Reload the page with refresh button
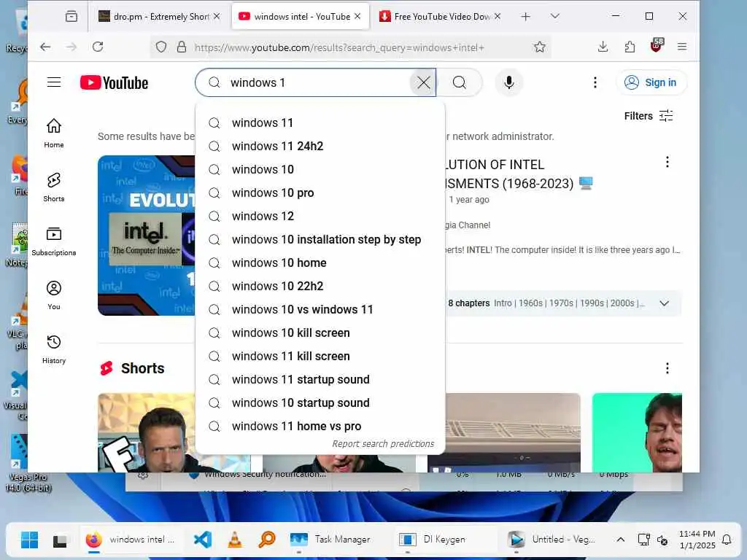 [98, 47]
